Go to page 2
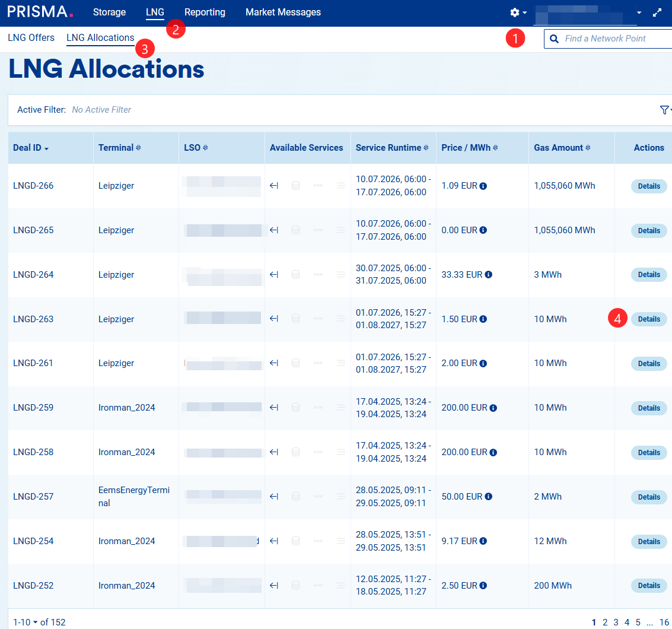 click(x=605, y=622)
